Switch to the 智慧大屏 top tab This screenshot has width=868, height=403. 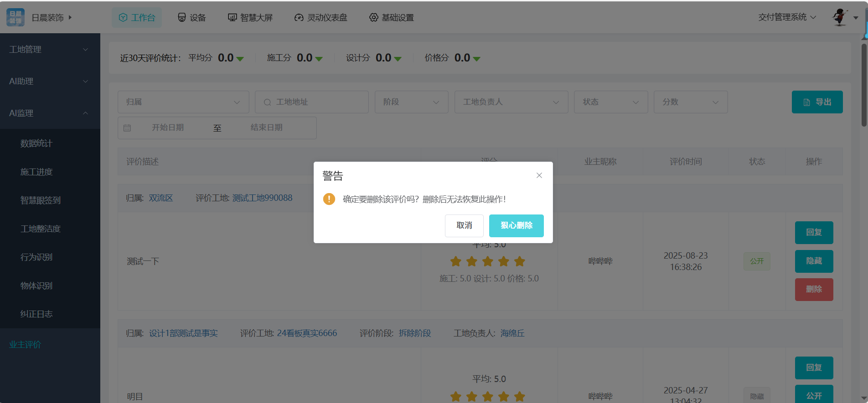tap(250, 17)
